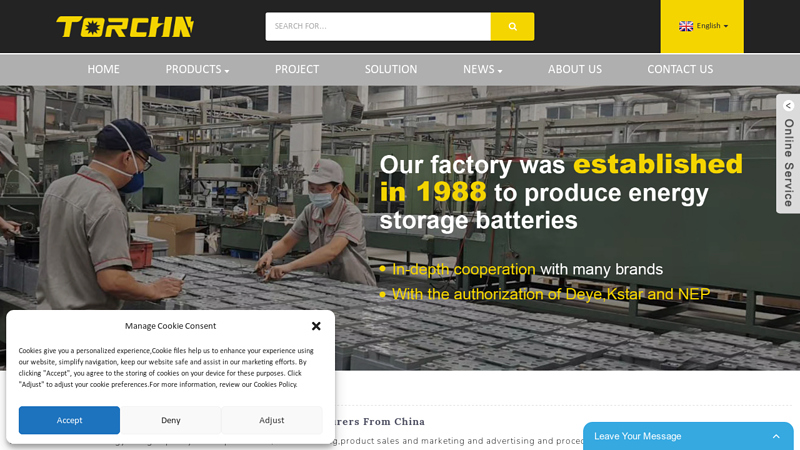
Task: Open the English language dropdown
Action: click(703, 26)
